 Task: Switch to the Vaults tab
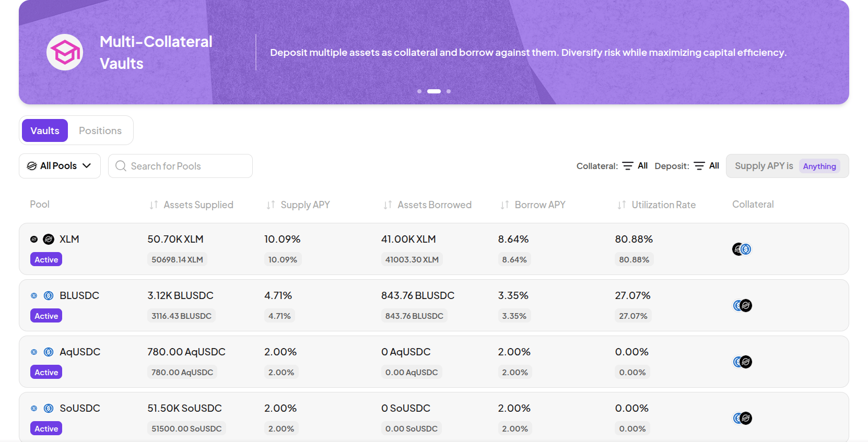point(45,130)
